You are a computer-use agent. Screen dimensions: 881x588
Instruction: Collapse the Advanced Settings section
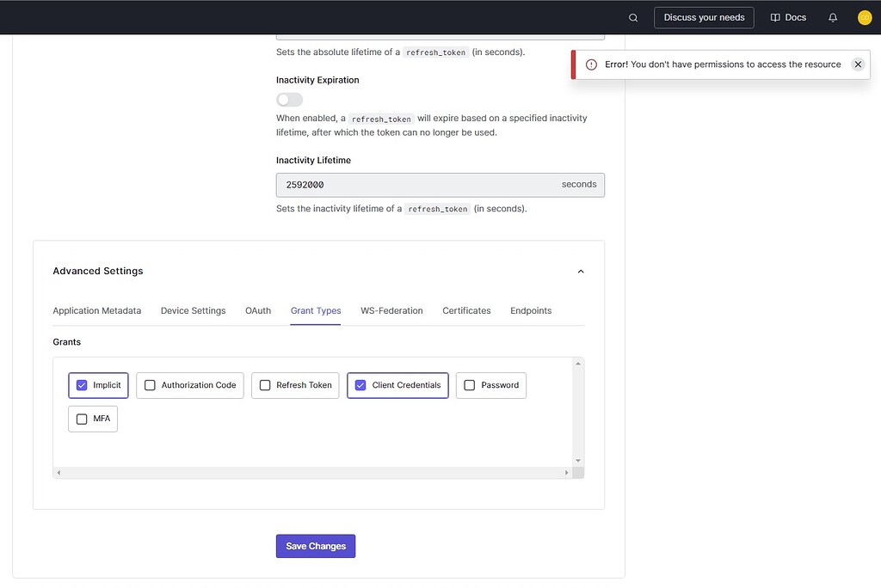581,271
